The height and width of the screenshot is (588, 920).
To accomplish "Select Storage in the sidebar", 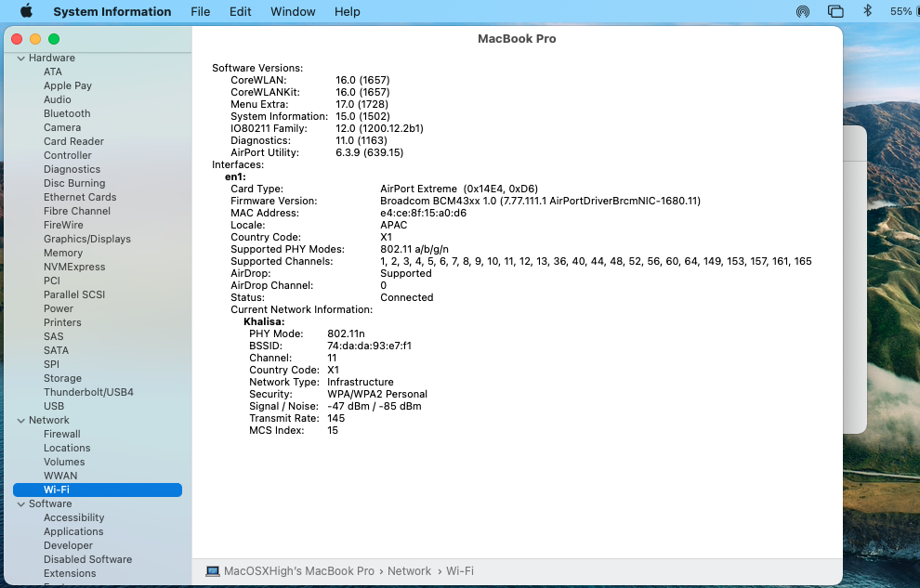I will click(x=62, y=379).
